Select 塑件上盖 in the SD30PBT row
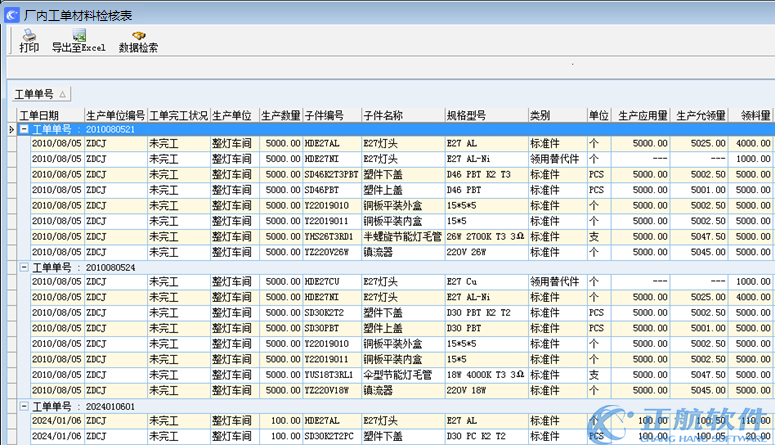Screen dimensions: 775x445 (403, 328)
